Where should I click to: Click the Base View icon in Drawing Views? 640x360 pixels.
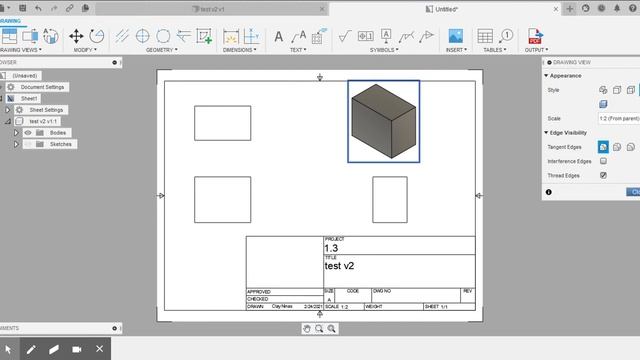9,36
